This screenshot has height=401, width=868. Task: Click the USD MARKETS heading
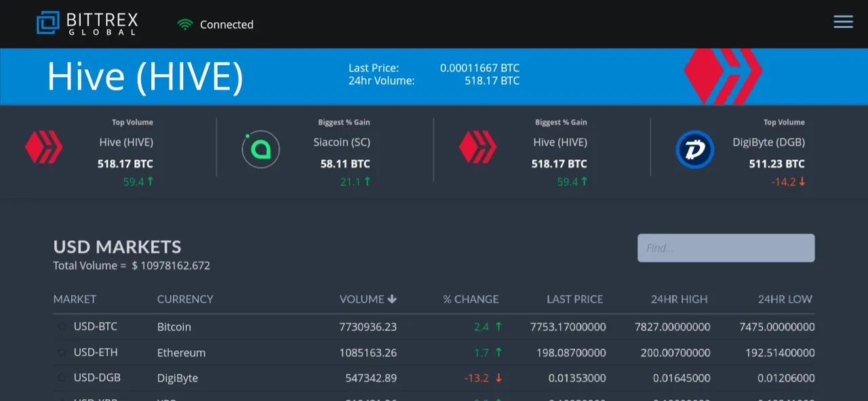coord(117,247)
